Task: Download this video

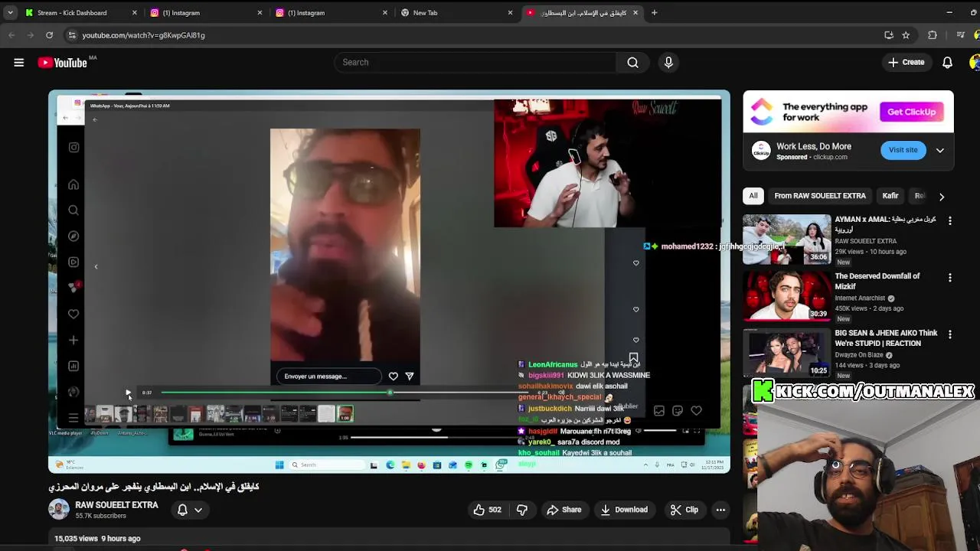Action: click(624, 510)
